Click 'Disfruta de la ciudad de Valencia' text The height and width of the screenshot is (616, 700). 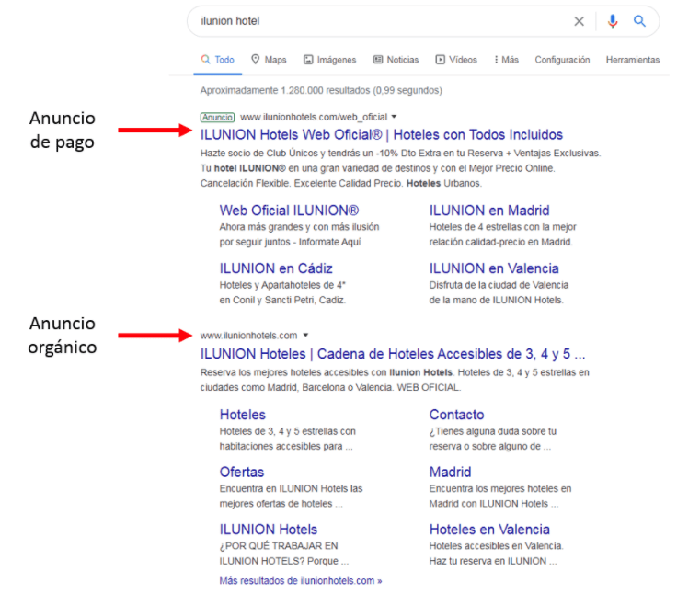(499, 285)
